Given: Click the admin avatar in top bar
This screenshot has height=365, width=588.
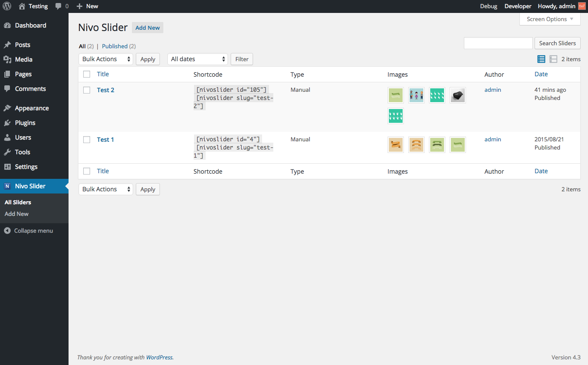Looking at the screenshot, I should pyautogui.click(x=582, y=6).
